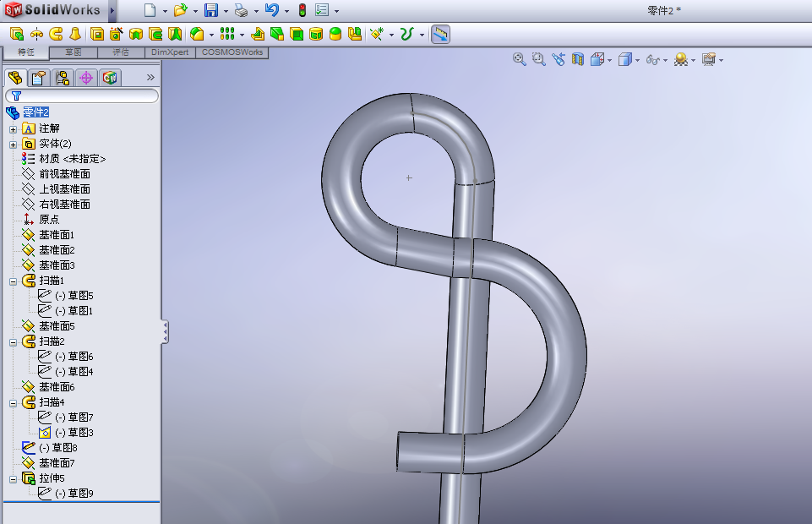812x524 pixels.
Task: Select the Linear Pattern tool
Action: (227, 34)
